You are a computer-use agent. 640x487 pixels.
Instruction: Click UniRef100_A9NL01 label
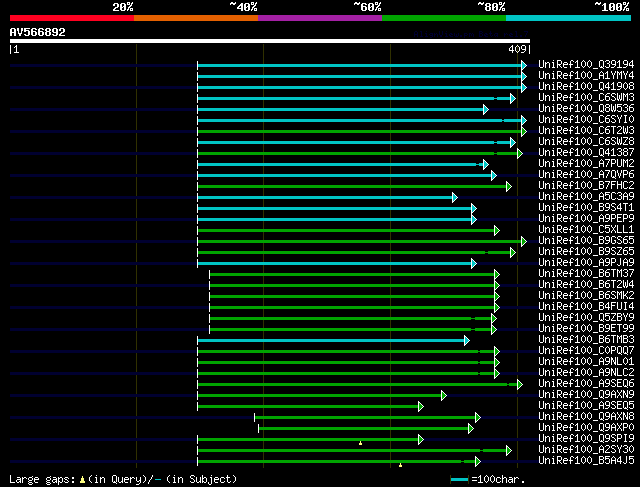pyautogui.click(x=586, y=362)
